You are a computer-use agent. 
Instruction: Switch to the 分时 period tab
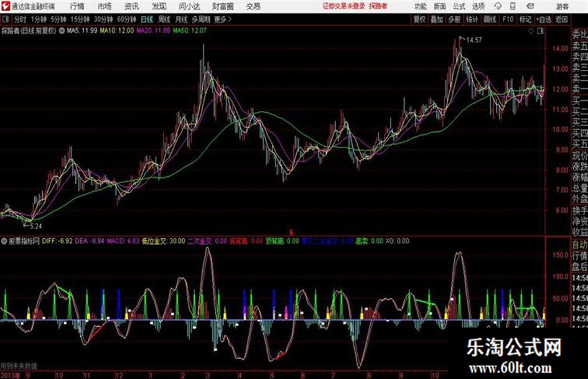[x=20, y=19]
